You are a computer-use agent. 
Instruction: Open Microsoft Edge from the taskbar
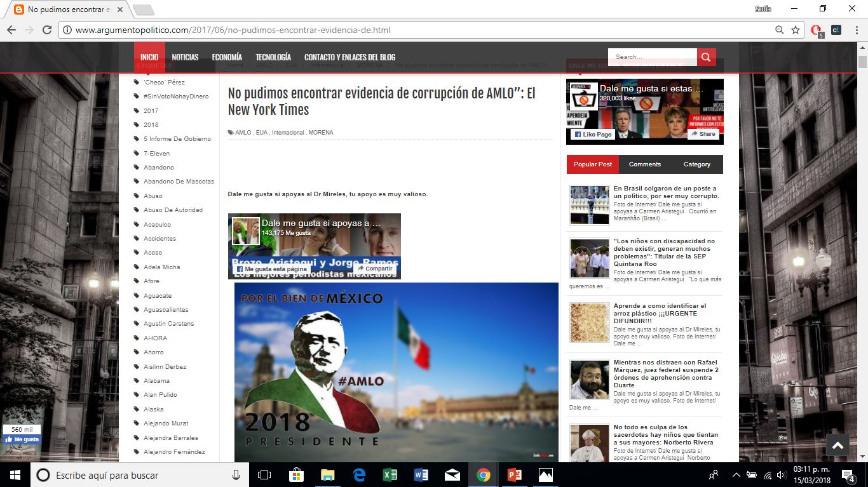point(358,475)
